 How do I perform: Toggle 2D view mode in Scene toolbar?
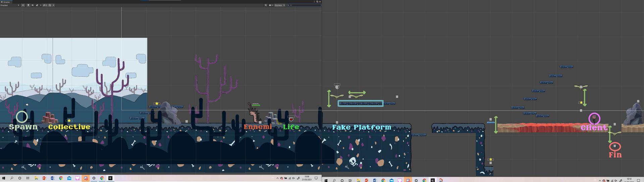coord(23,5)
